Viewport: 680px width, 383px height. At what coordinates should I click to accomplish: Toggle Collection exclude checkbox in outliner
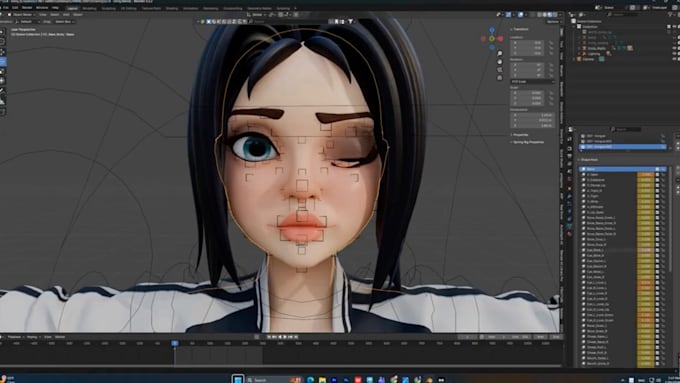click(669, 26)
